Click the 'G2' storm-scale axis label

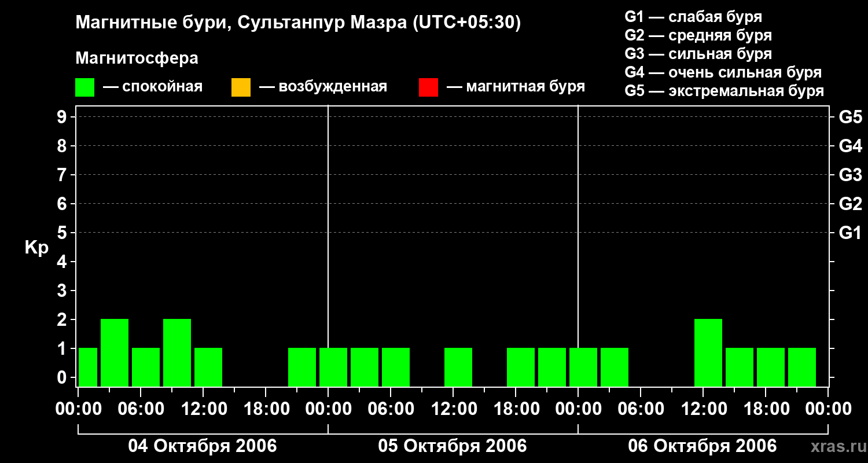coord(850,204)
